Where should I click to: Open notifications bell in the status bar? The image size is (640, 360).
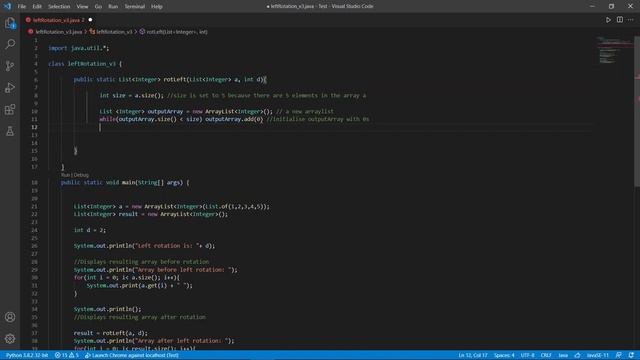tap(631, 355)
